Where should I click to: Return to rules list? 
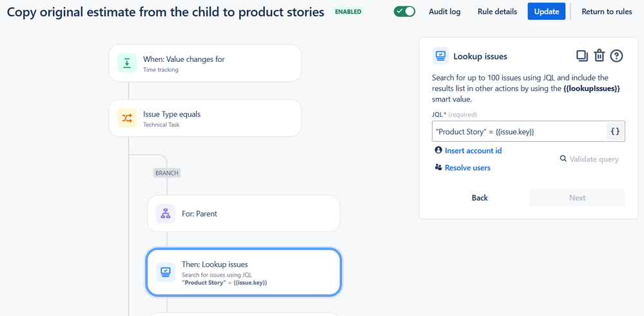(x=607, y=12)
